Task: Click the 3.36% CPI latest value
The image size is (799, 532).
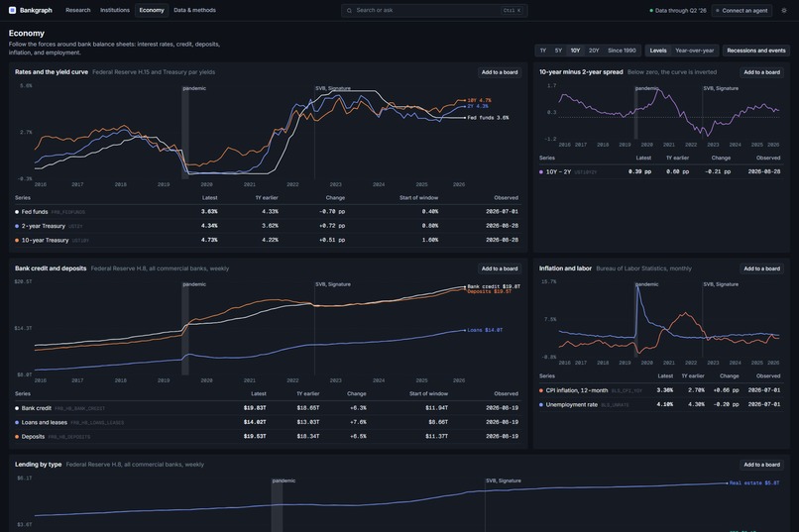Action: pos(664,390)
